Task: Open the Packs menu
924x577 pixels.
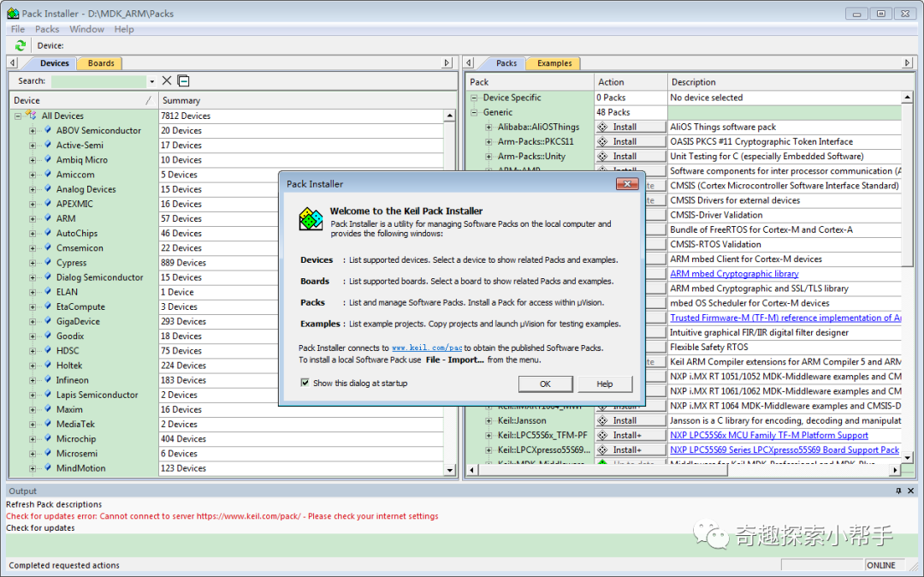Action: point(47,29)
